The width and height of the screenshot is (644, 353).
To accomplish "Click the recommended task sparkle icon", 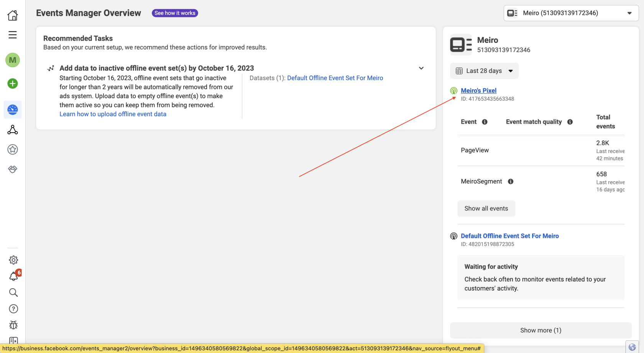I will coord(51,69).
